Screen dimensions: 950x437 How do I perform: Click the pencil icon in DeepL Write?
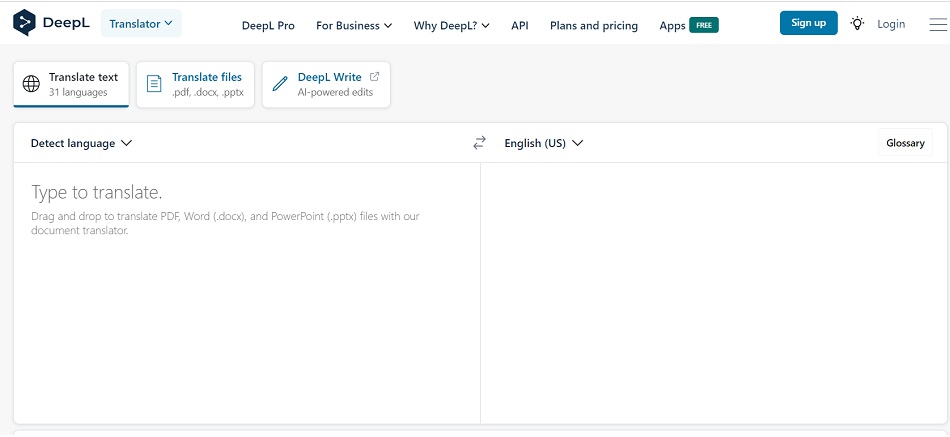(x=280, y=84)
